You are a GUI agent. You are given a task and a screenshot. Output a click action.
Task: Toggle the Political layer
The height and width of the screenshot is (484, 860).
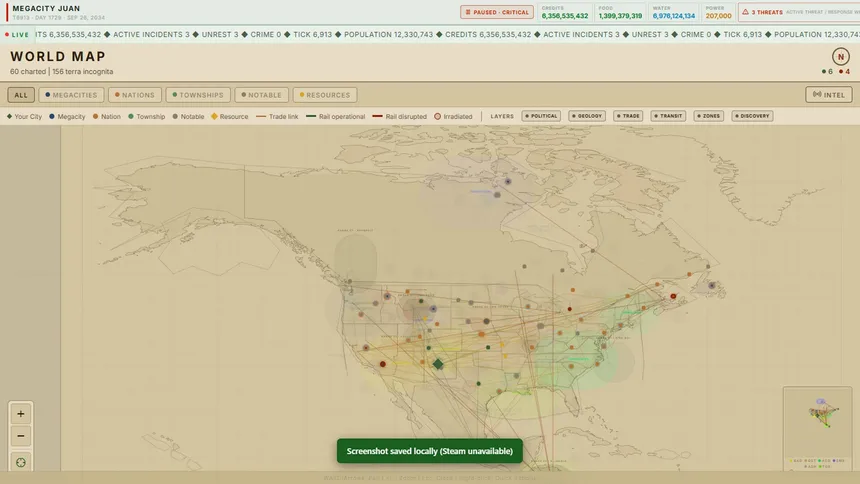pyautogui.click(x=541, y=116)
